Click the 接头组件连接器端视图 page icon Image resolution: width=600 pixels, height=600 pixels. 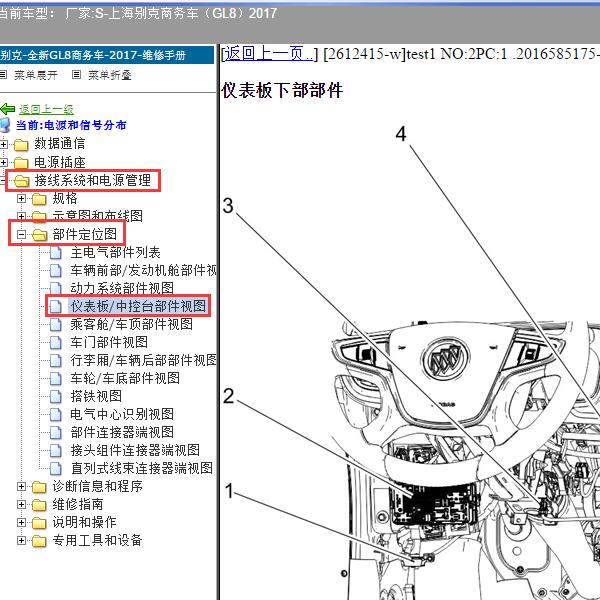click(56, 450)
